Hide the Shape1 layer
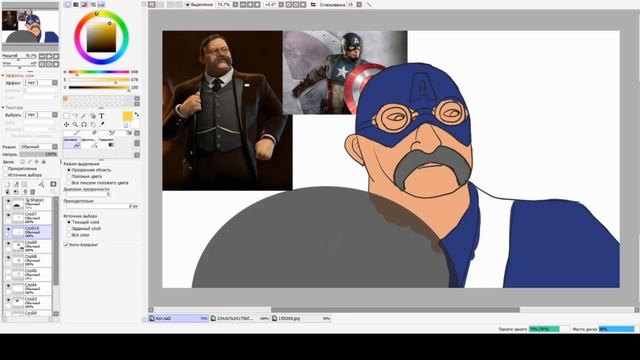Screen dimensions: 640x360 (8, 201)
